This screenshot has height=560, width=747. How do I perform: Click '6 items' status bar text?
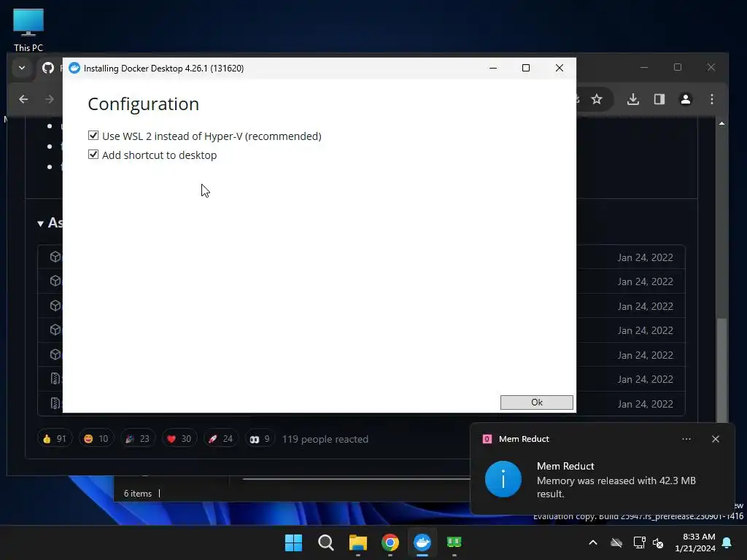pos(138,494)
